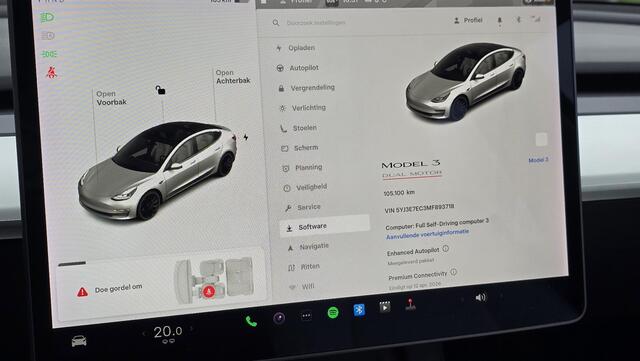Tap the Model 3 Dual Motor badge
640x361 pixels.
click(x=411, y=169)
